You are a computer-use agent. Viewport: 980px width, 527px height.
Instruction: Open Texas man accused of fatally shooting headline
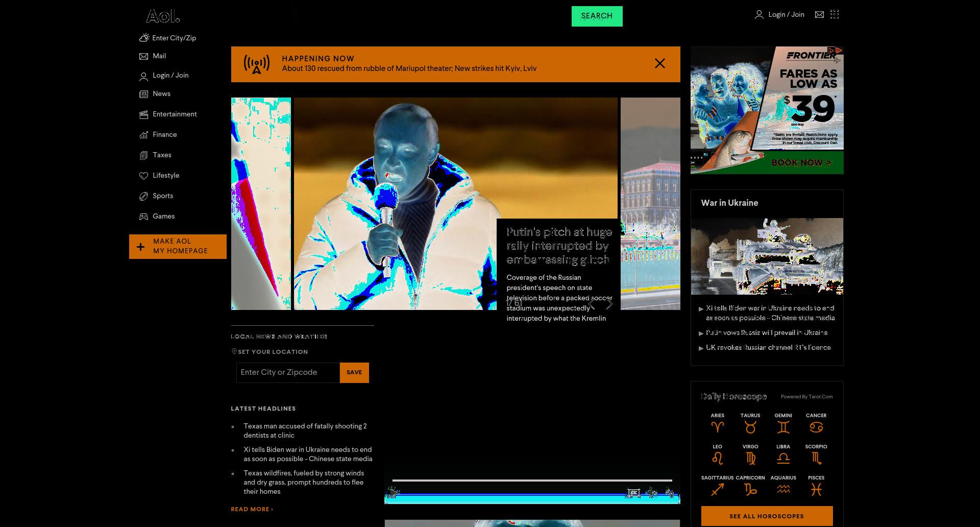[x=305, y=431]
